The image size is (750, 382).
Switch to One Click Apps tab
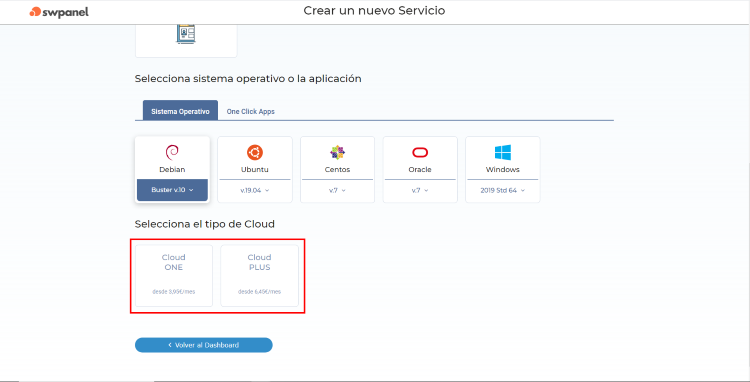coord(251,111)
